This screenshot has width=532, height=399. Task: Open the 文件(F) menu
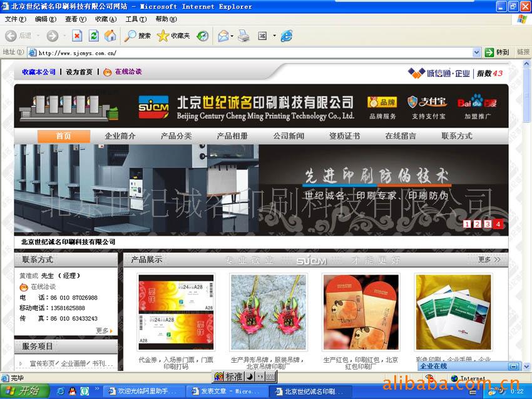[x=15, y=19]
